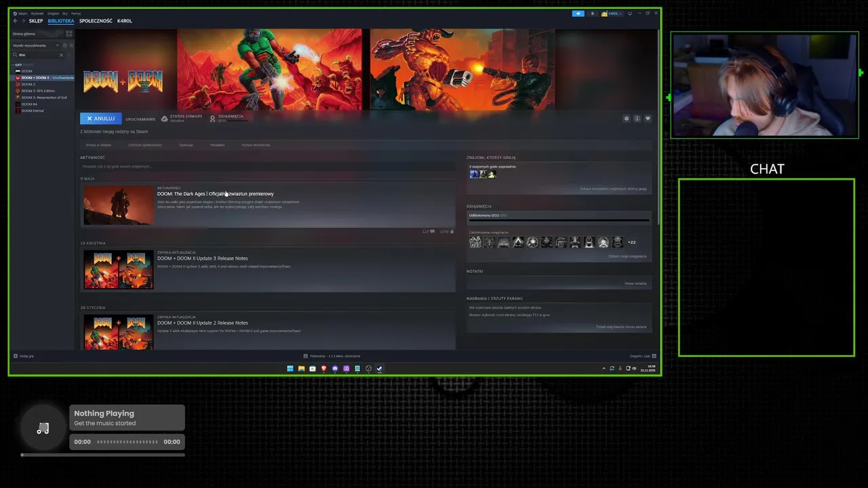Open the notifications bell

tap(592, 14)
